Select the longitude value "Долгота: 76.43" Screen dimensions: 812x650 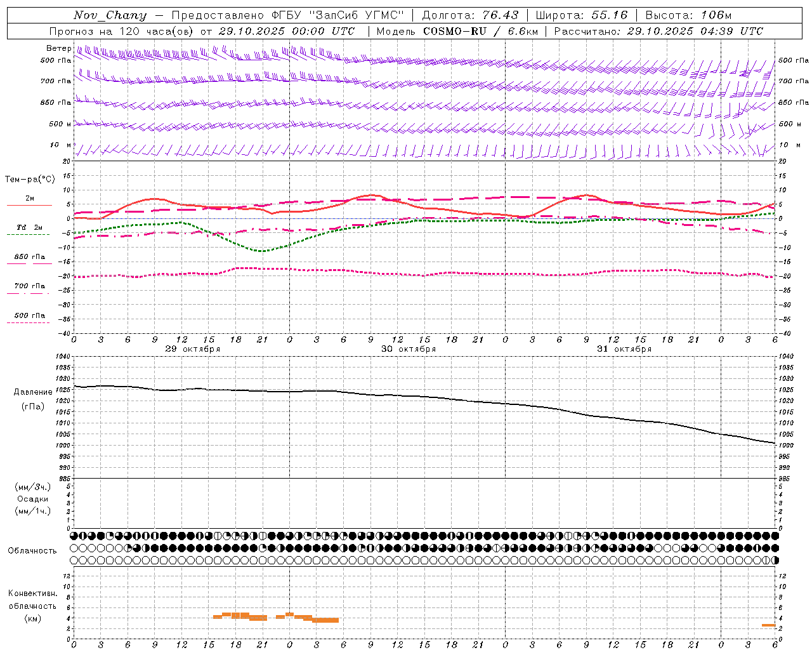(x=470, y=15)
